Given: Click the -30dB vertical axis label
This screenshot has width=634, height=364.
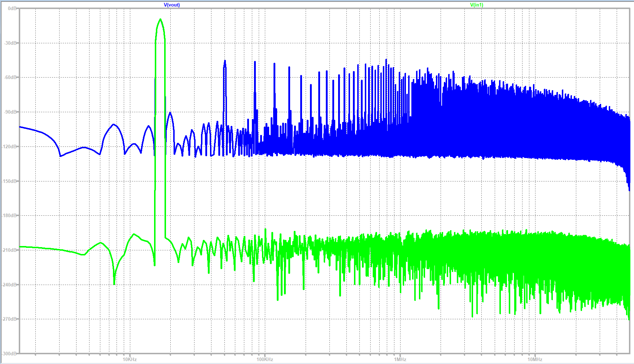Looking at the screenshot, I should point(10,43).
